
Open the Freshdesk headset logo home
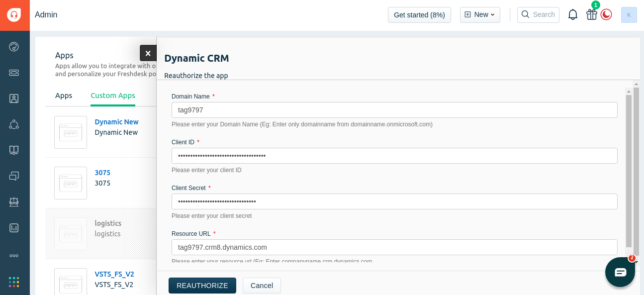[14, 15]
